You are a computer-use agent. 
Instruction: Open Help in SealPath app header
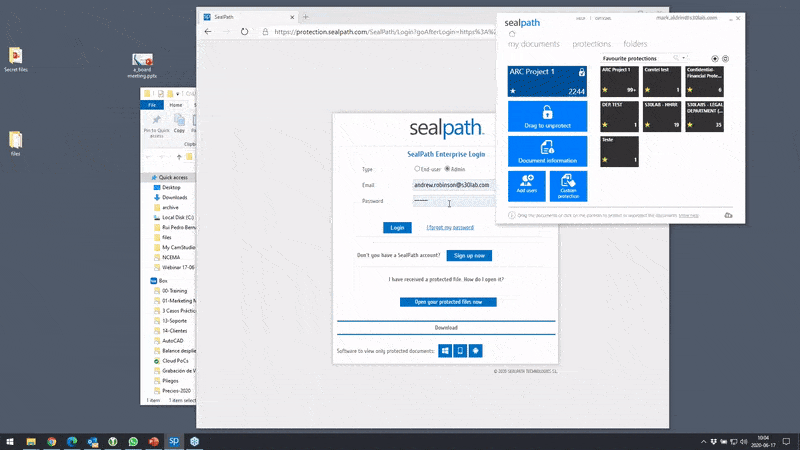[581, 18]
